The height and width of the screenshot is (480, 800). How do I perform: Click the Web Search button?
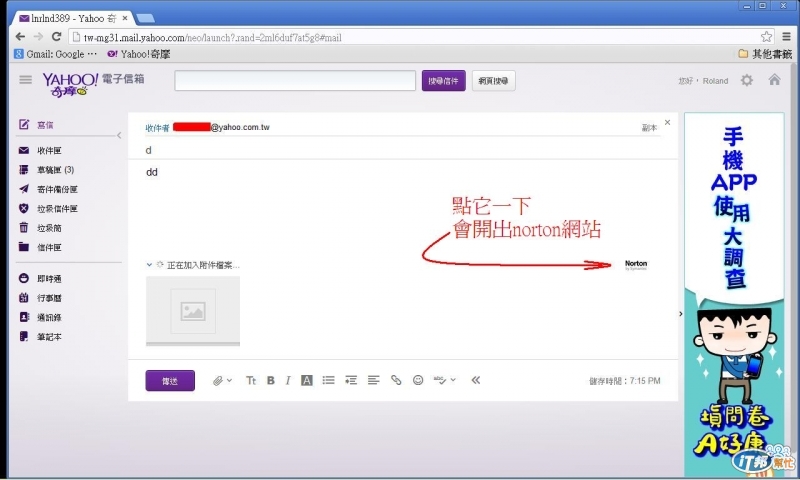tap(493, 81)
